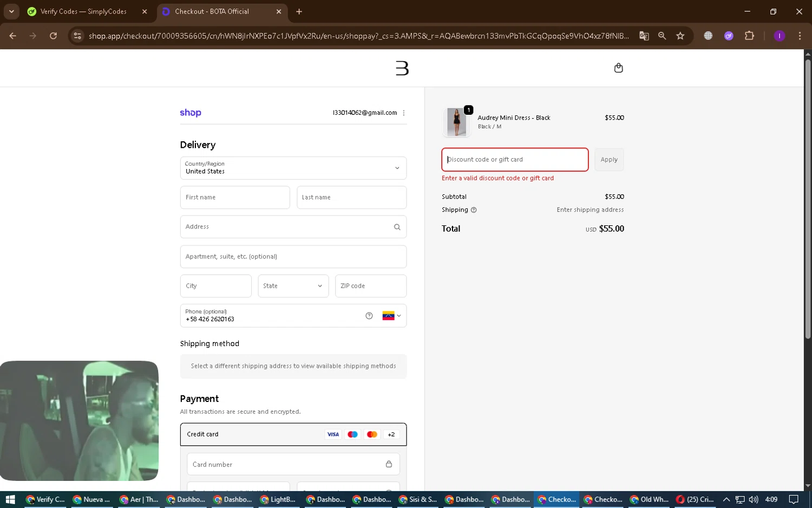
Task: Open the browser extensions puzzle icon
Action: (x=749, y=36)
